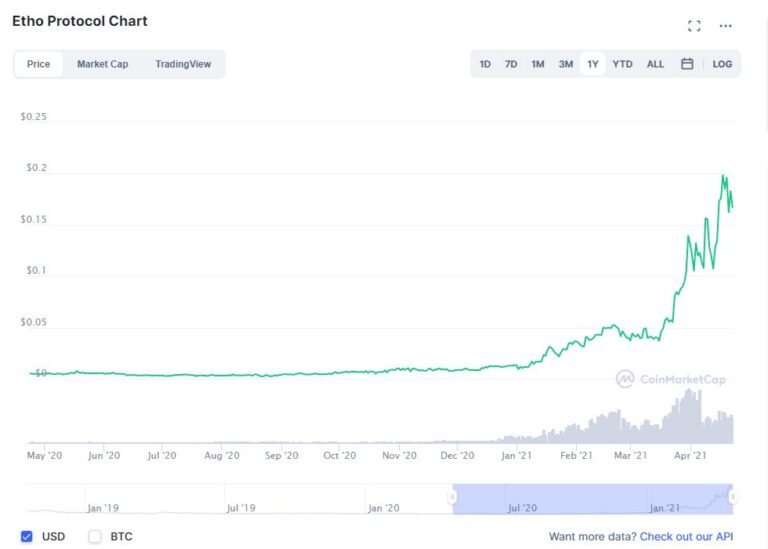This screenshot has height=549, width=768.
Task: Select the YTD time range
Action: pyautogui.click(x=622, y=64)
